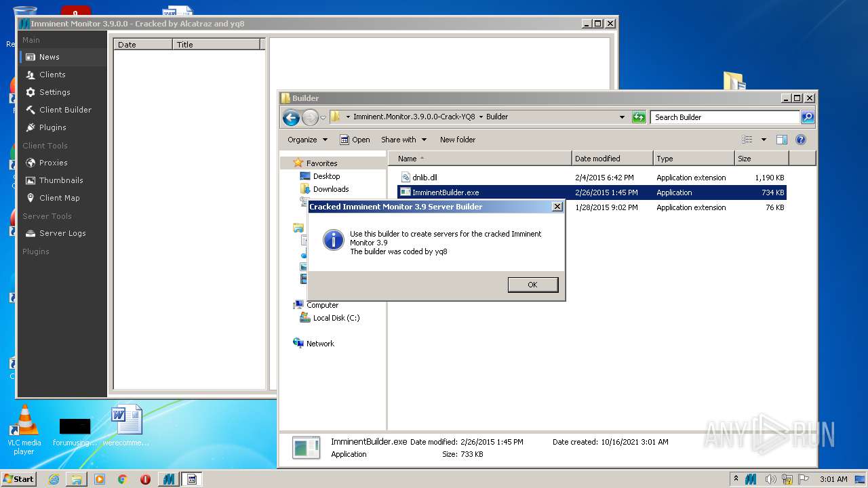Click the News icon in the sidebar
This screenshot has width=868, height=488.
(x=31, y=57)
